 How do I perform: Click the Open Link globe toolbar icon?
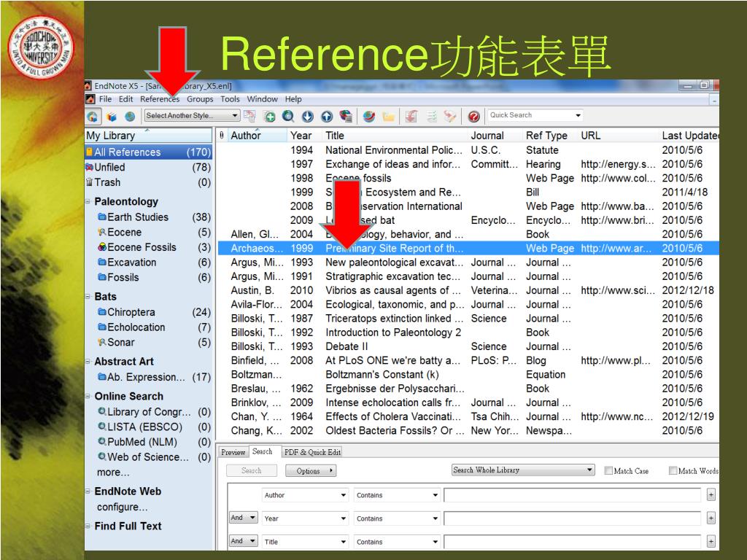tap(368, 116)
